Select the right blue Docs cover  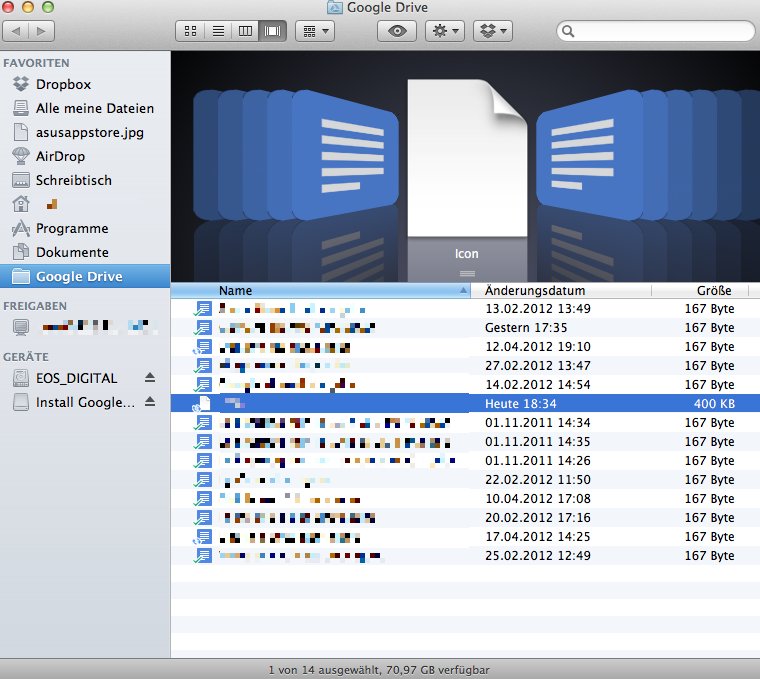pos(589,155)
